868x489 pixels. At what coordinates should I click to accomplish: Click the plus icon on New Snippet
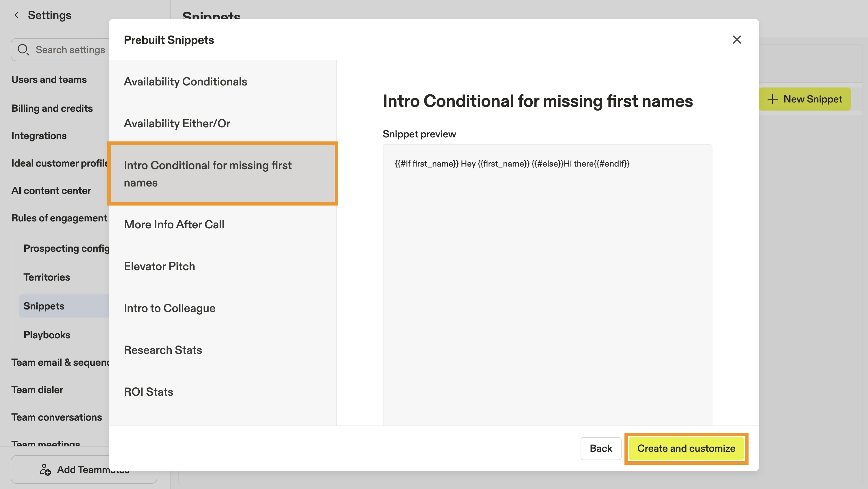coord(772,99)
